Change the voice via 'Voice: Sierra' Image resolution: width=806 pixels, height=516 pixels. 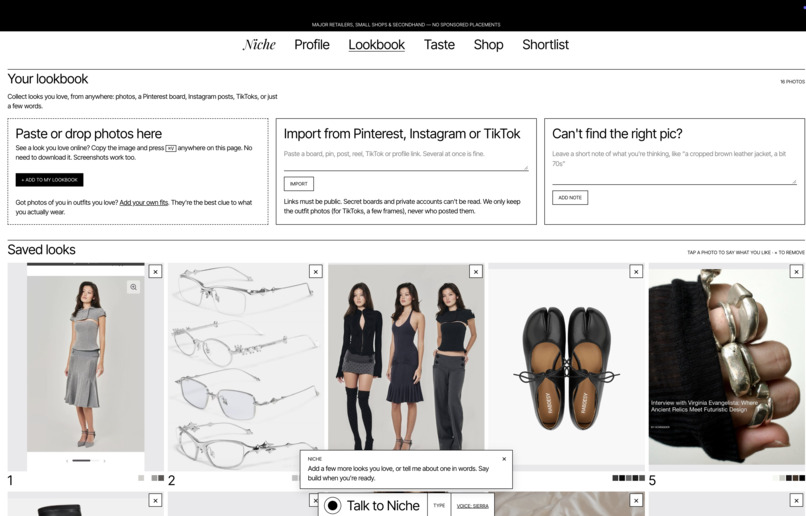point(472,506)
